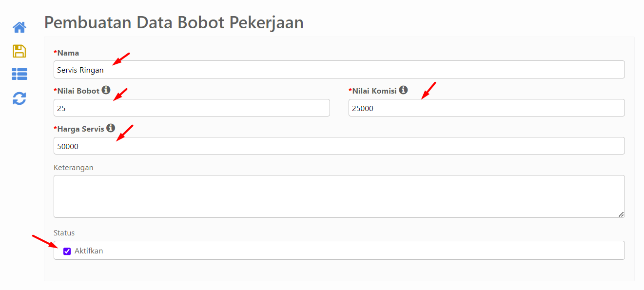This screenshot has width=644, height=290.
Task: Show info tooltip beside Harga Servis
Action: point(111,128)
